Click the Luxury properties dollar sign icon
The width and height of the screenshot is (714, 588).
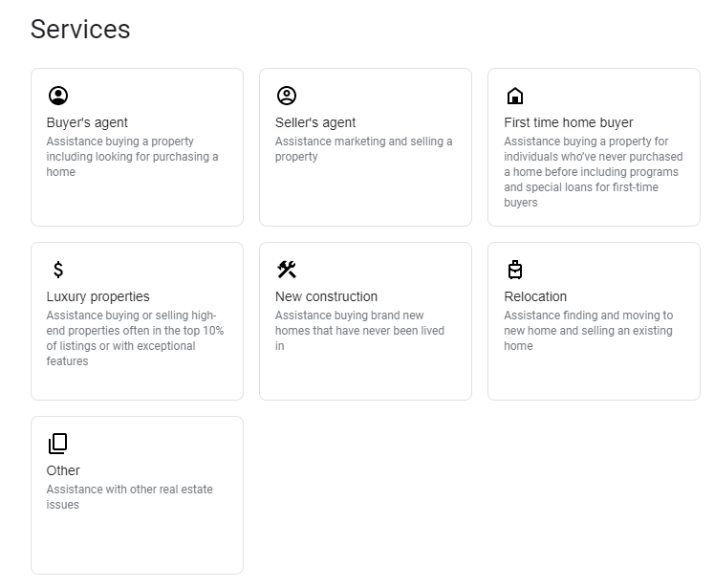pos(58,270)
